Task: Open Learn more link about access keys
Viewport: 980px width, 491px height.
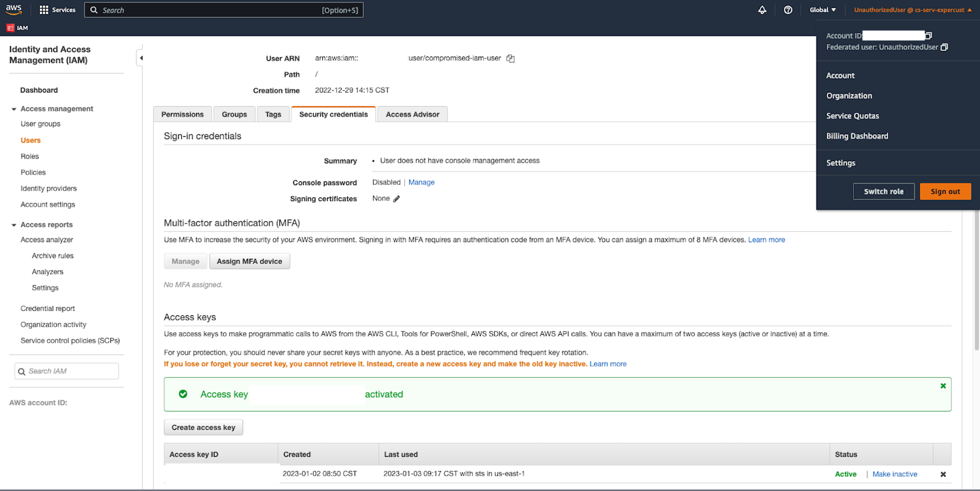Action: pyautogui.click(x=608, y=364)
